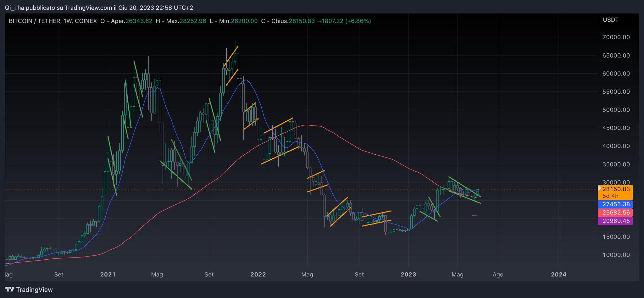
Task: Click the 70000.00 price axis label
Action: point(616,37)
